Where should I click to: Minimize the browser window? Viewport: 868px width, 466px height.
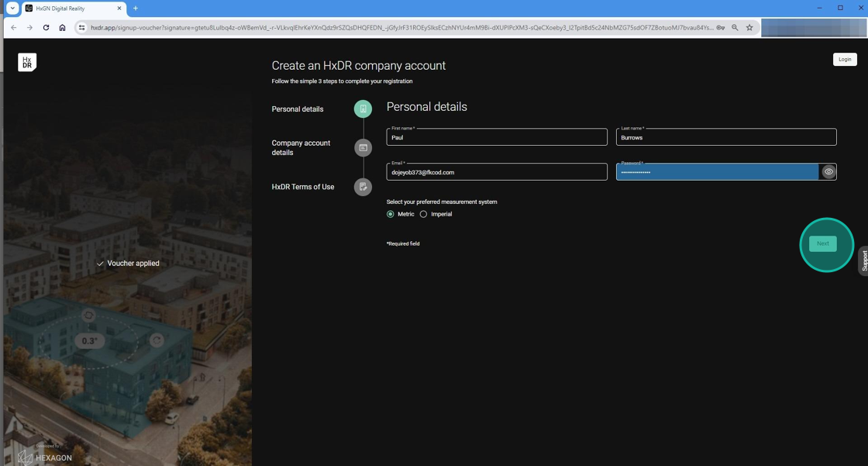pyautogui.click(x=819, y=8)
